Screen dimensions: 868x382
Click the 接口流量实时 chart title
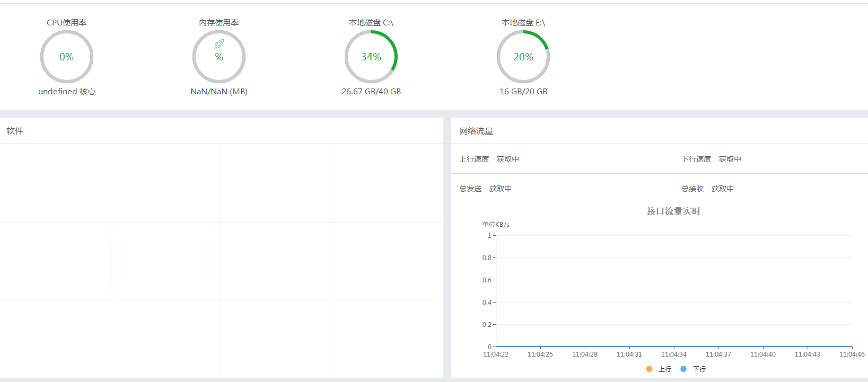673,211
